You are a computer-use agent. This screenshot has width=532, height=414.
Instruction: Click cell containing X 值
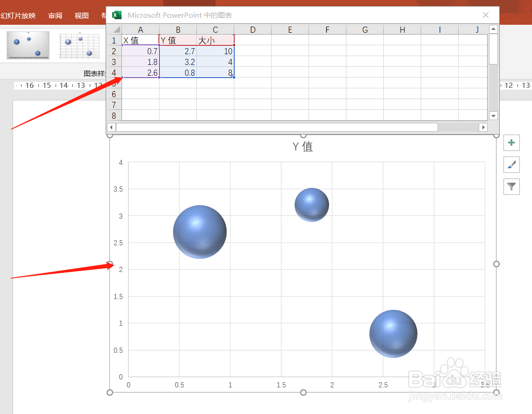(140, 40)
